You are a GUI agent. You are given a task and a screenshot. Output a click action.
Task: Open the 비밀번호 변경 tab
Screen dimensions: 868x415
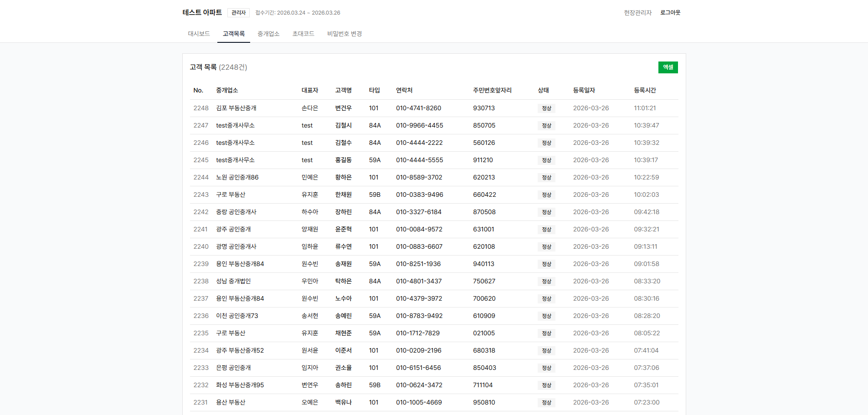[344, 33]
